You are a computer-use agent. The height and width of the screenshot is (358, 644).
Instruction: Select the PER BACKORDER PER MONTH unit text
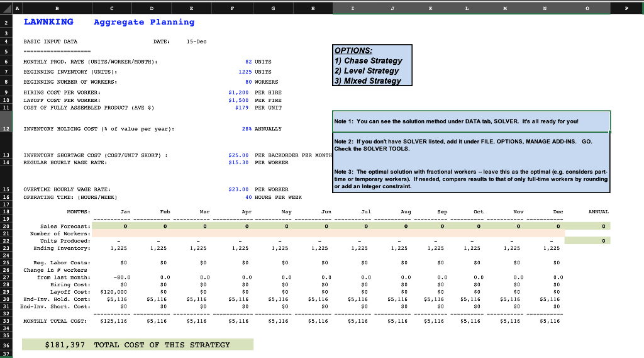click(x=293, y=155)
